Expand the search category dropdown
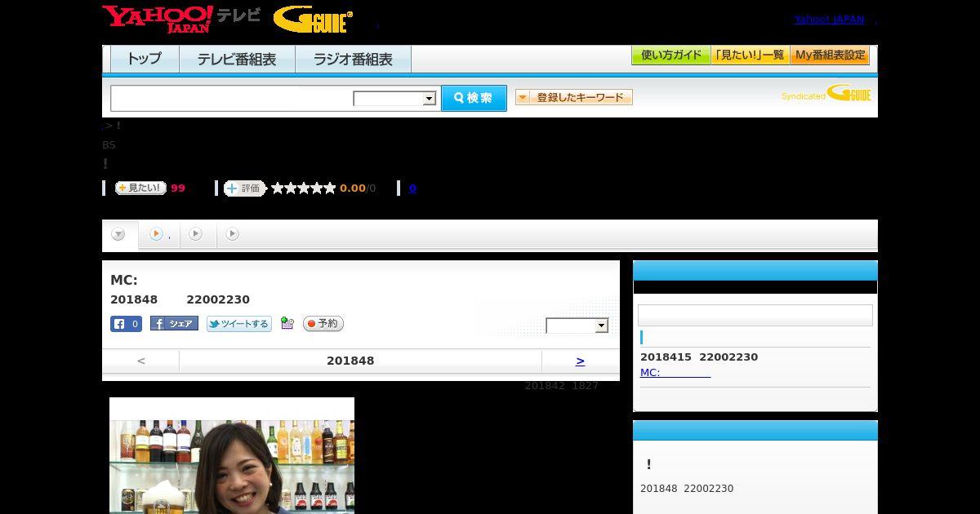The width and height of the screenshot is (980, 514). pos(395,99)
